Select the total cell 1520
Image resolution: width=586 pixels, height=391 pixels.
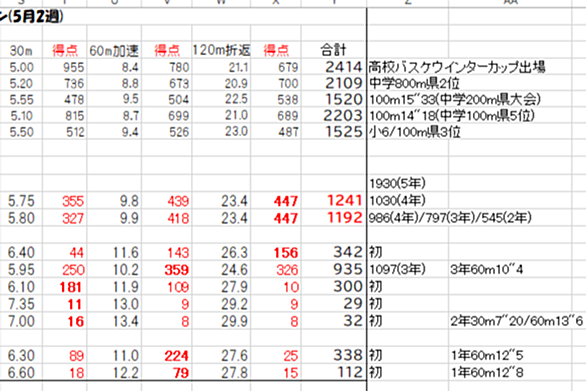tap(344, 99)
